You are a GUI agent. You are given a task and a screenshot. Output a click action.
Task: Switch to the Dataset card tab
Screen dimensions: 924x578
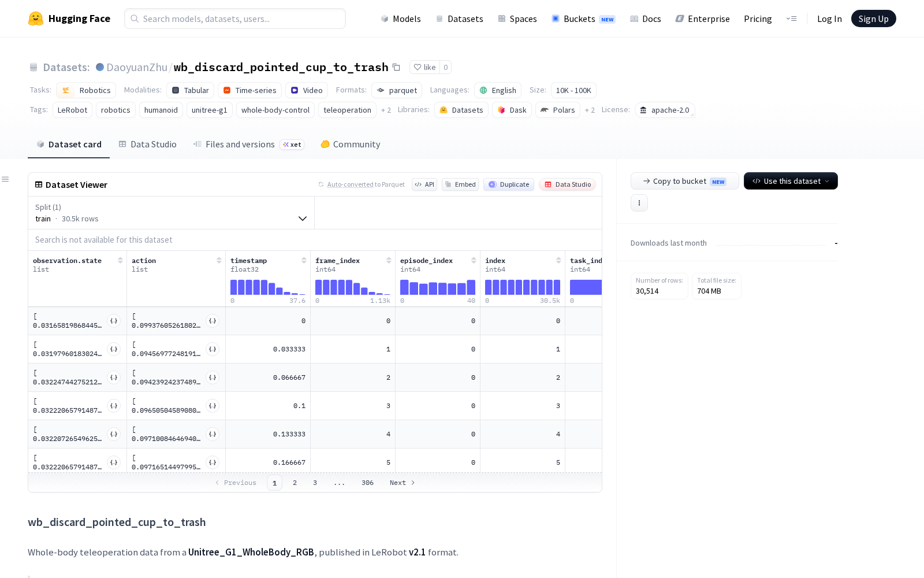tap(69, 144)
